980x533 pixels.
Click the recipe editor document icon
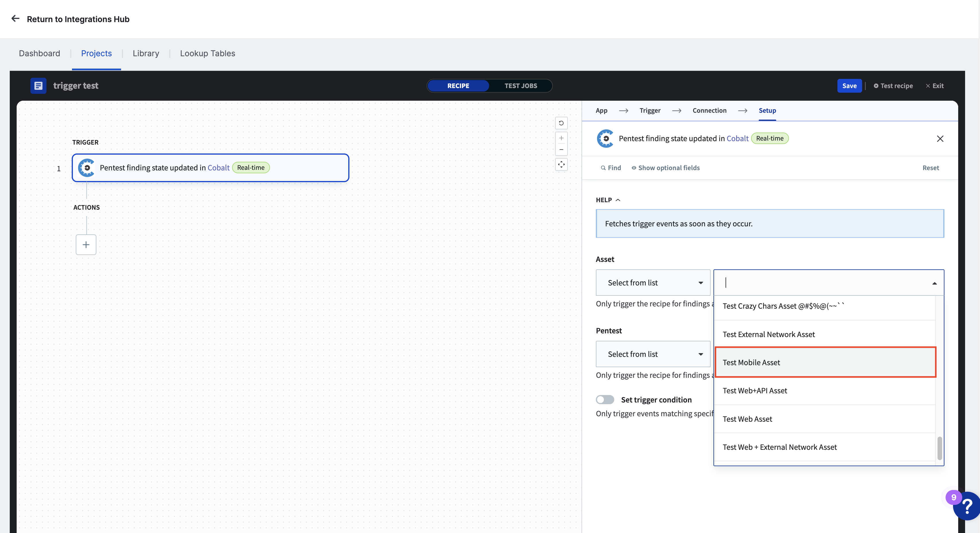point(39,85)
